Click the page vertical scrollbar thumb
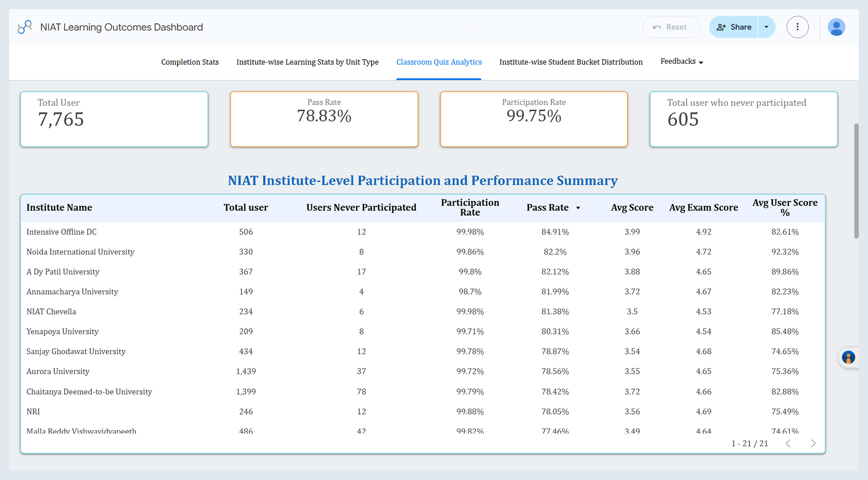 [856, 181]
